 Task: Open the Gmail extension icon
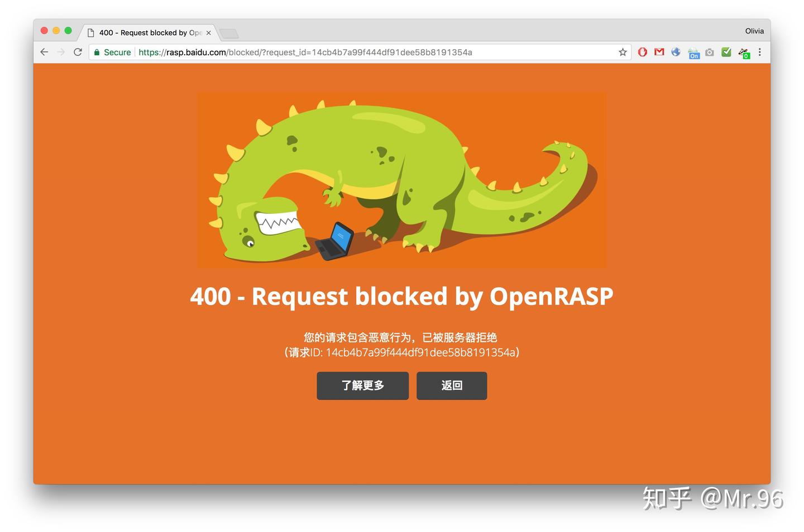pos(659,52)
